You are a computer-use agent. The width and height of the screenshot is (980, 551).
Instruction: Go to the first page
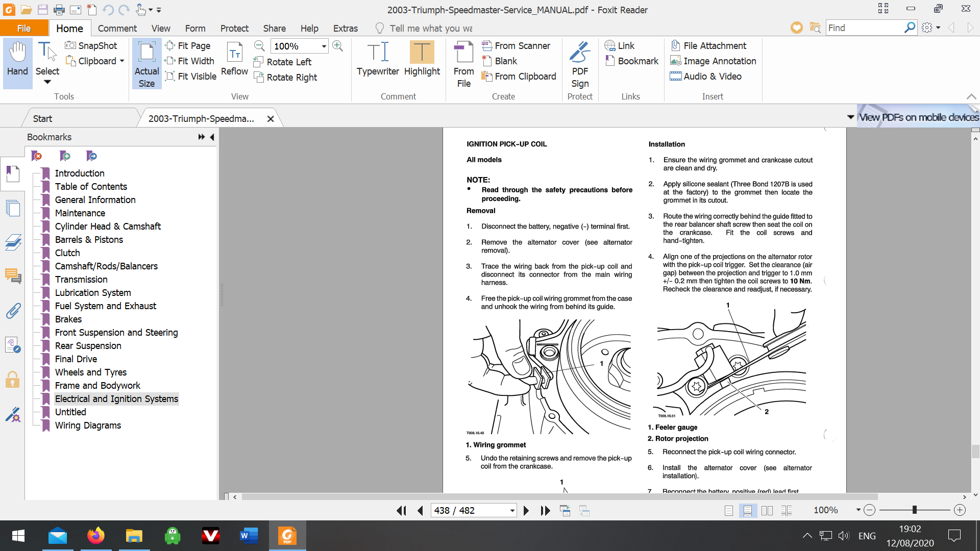point(402,510)
